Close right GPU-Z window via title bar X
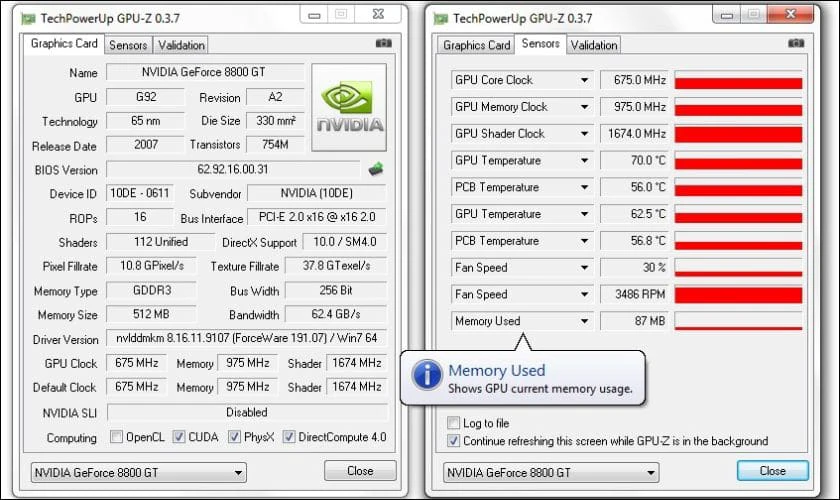Screen dimensions: 840x500 pyautogui.click(x=790, y=14)
